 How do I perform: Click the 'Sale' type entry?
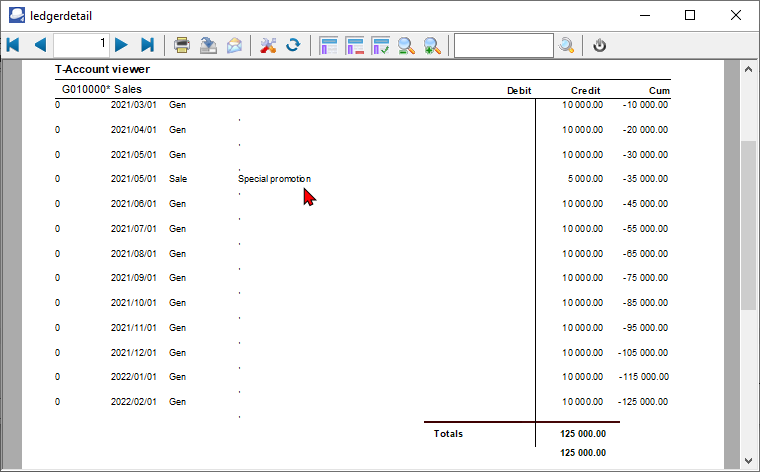pos(178,179)
